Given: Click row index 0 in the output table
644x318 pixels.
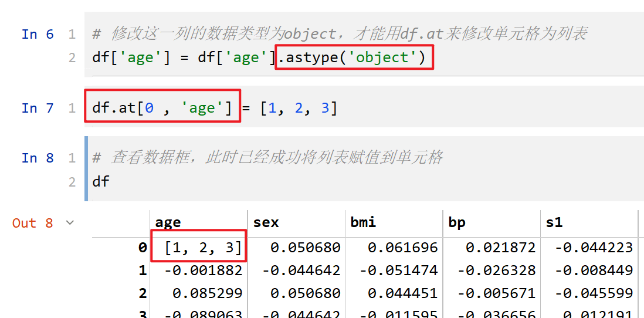Looking at the screenshot, I should click(x=142, y=248).
